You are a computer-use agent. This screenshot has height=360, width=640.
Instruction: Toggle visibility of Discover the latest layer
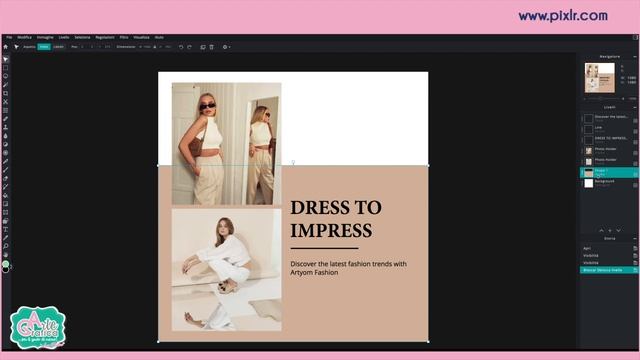[636, 121]
